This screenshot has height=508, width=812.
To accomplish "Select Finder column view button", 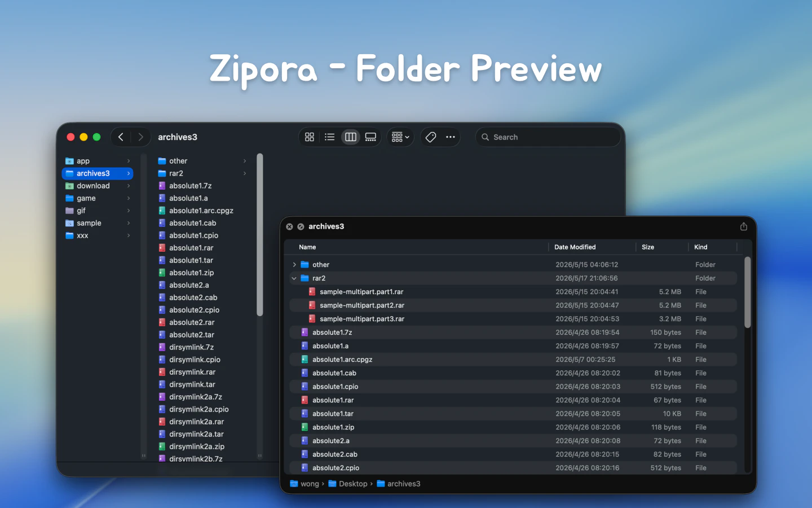I will 351,137.
